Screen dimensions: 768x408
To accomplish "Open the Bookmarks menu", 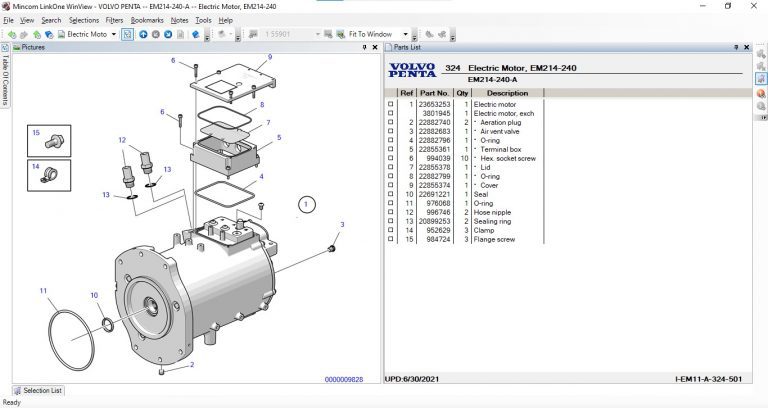I will click(147, 21).
